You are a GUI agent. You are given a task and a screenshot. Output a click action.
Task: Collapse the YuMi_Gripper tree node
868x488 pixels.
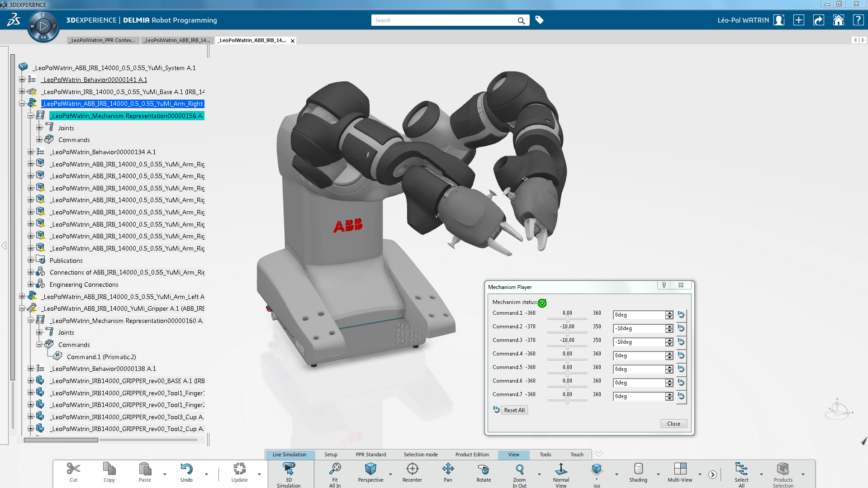[x=22, y=308]
